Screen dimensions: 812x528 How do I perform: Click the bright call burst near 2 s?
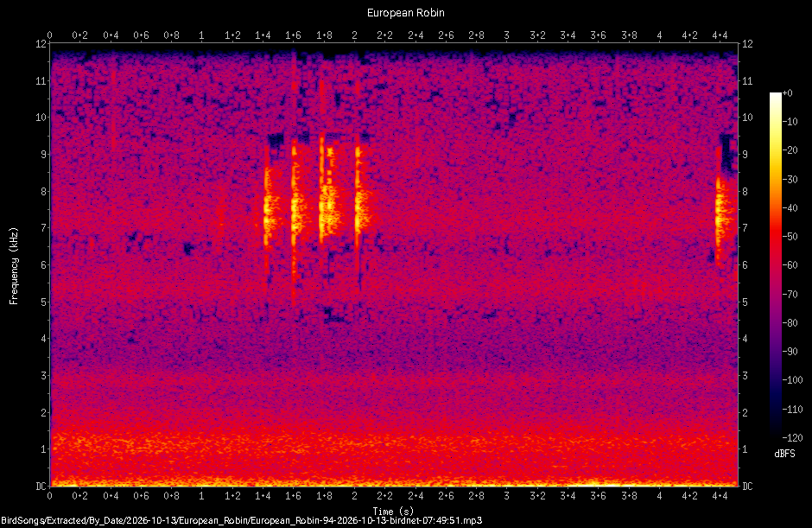[361, 197]
